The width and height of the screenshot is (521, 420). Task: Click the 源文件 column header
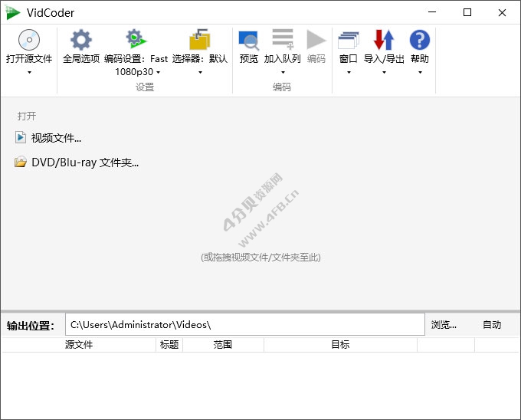point(79,345)
